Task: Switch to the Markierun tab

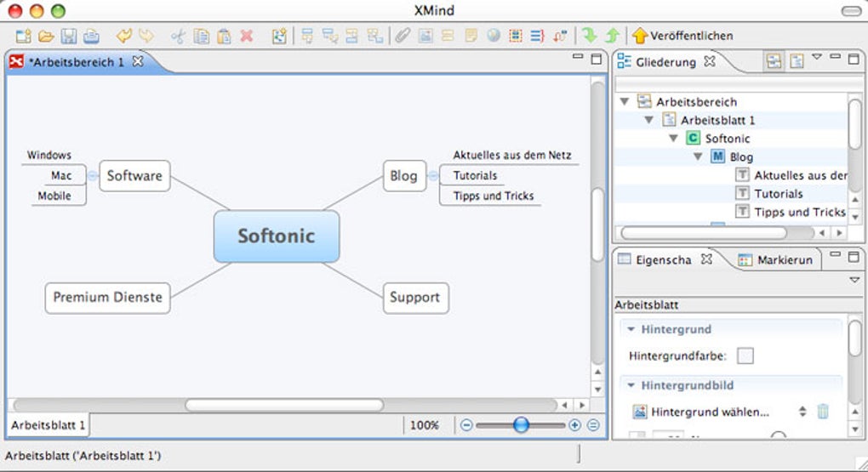Action: point(775,259)
